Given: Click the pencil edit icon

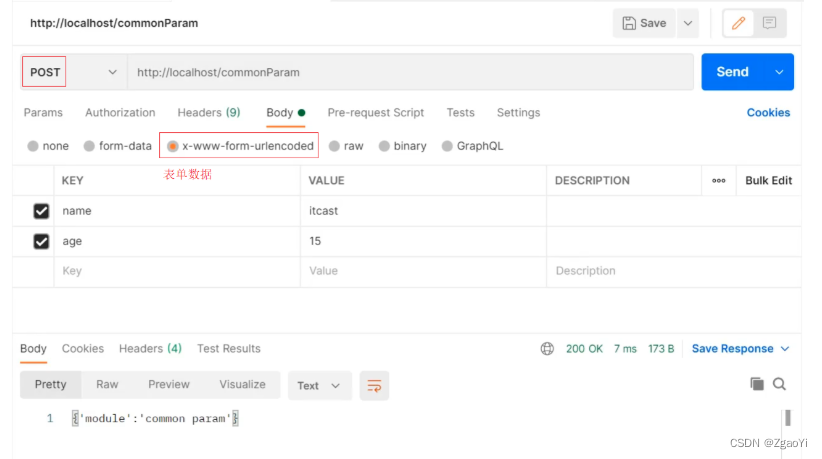Looking at the screenshot, I should tap(738, 23).
